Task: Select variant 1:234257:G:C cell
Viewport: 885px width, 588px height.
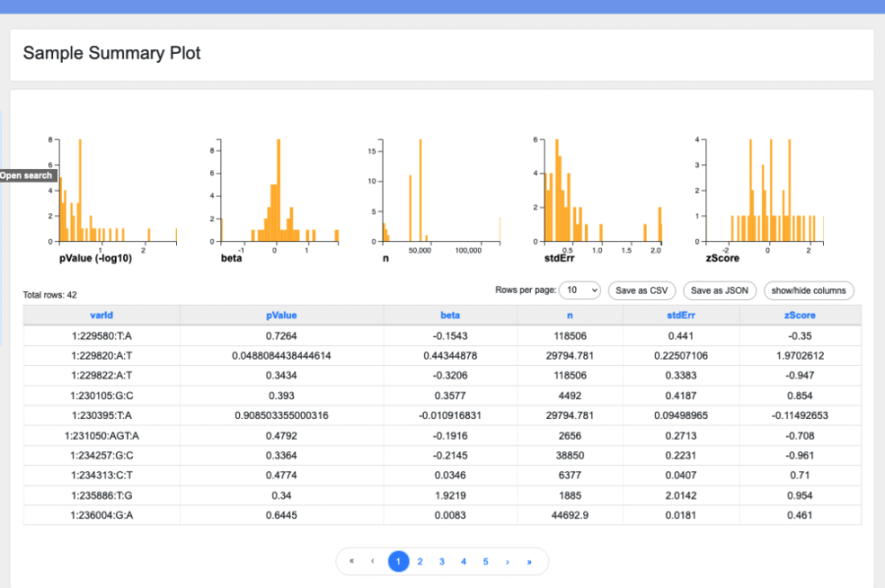Action: [101, 455]
